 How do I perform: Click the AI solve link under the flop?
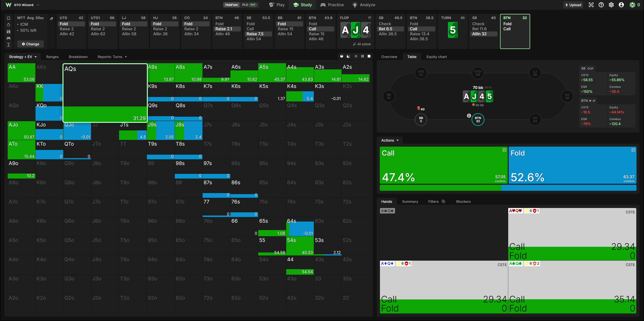[362, 44]
